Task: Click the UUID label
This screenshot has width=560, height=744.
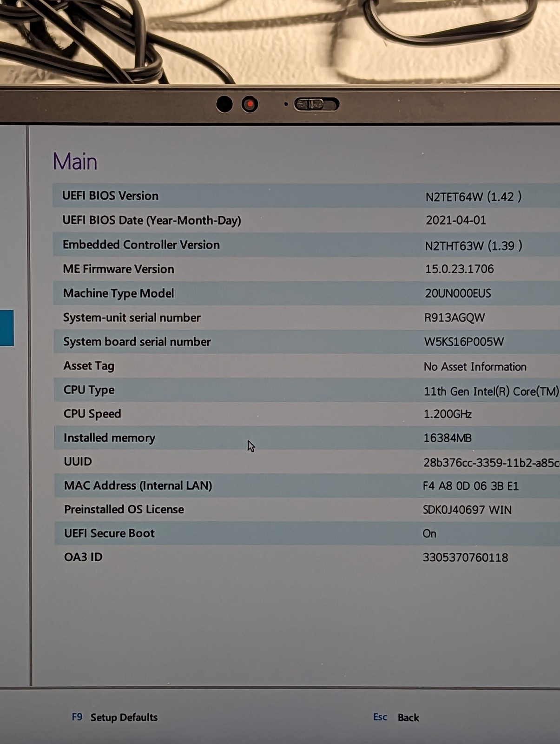Action: point(78,462)
